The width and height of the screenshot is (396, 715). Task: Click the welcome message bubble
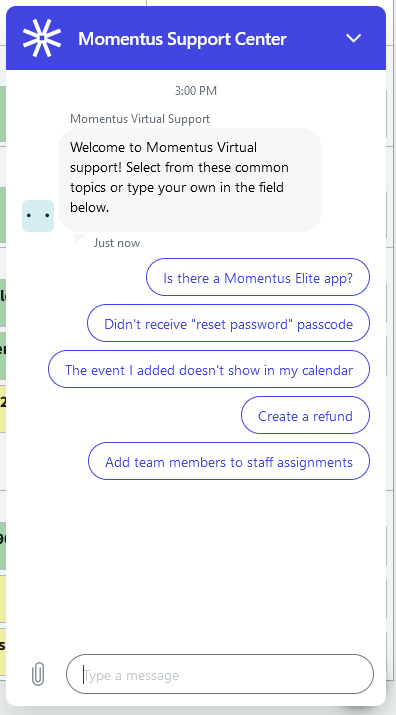tap(190, 180)
